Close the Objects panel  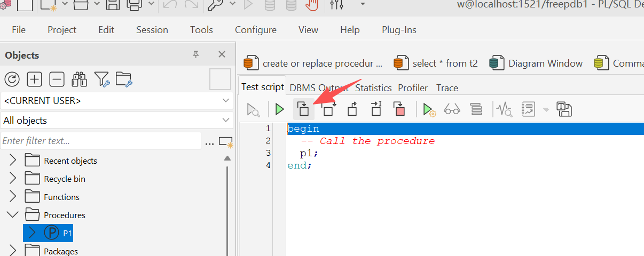click(222, 54)
